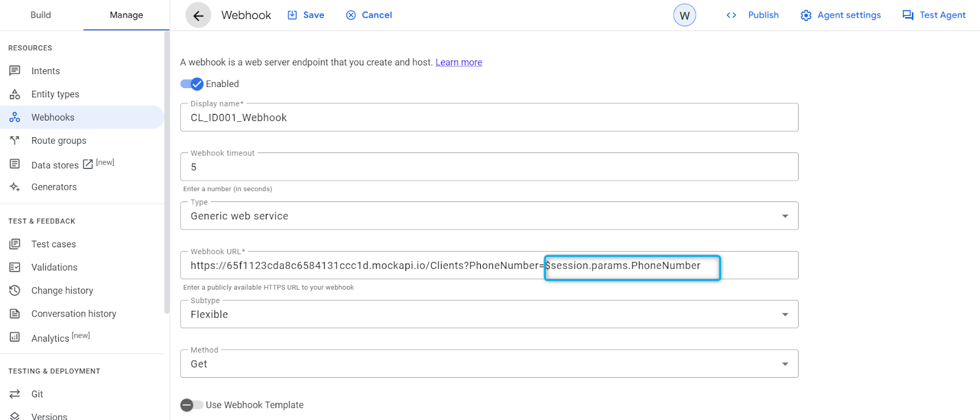Click the Git arrows icon
980x420 pixels.
tap(15, 394)
